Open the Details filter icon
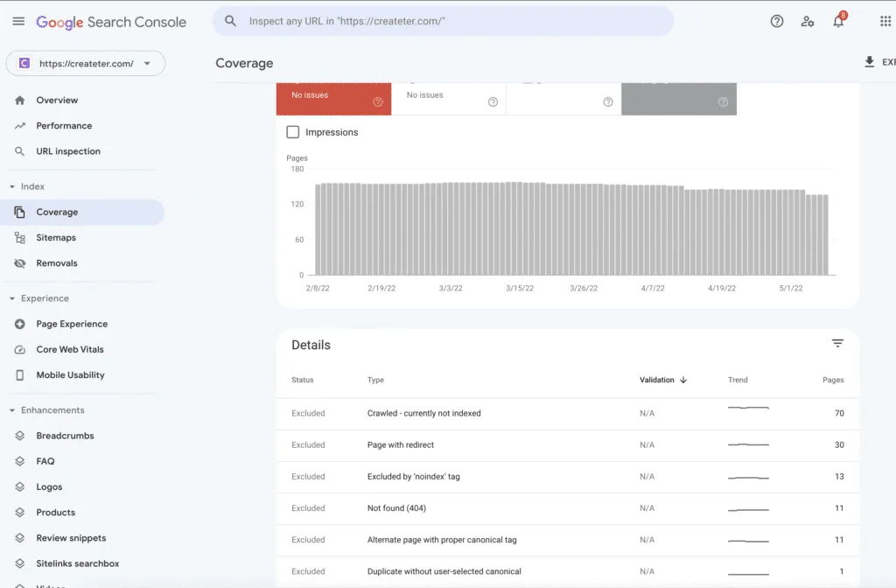Viewport: 896px width, 588px height. (x=837, y=343)
